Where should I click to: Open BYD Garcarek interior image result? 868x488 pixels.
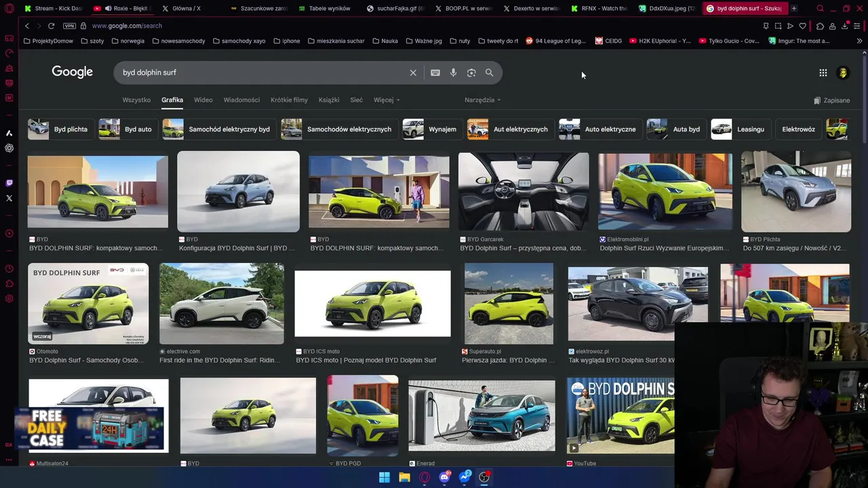pyautogui.click(x=524, y=191)
